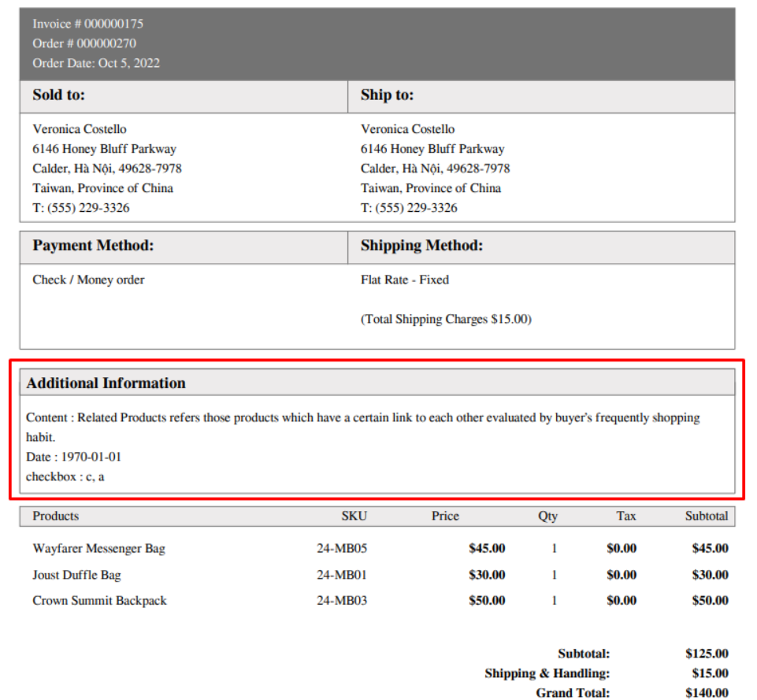Click the 'Flat Rate - Fixed' text
757x700 pixels.
405,280
